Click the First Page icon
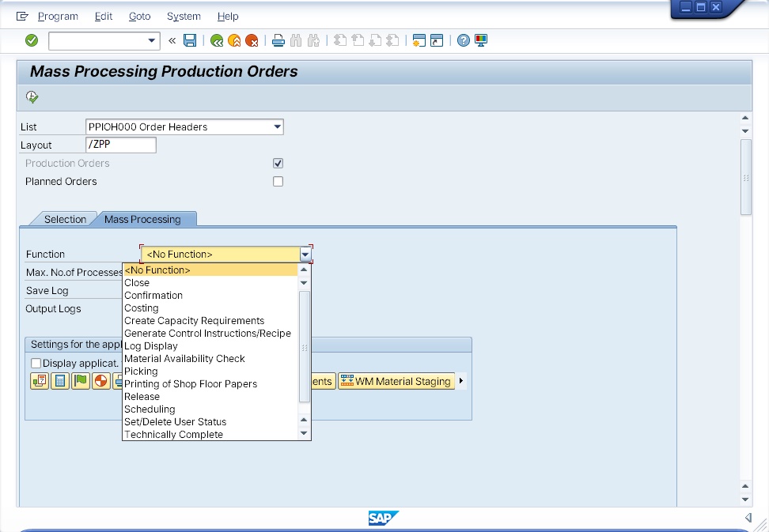Screen dimensions: 769x532 click(340, 40)
